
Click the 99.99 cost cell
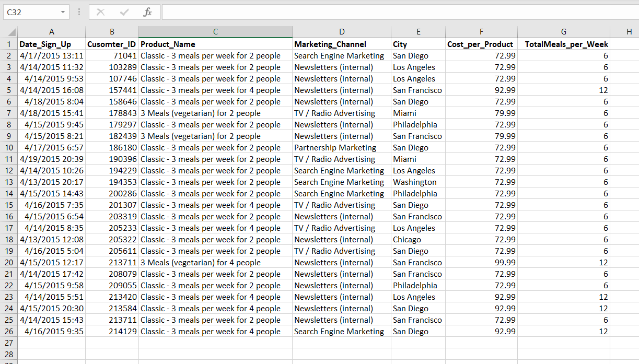481,263
